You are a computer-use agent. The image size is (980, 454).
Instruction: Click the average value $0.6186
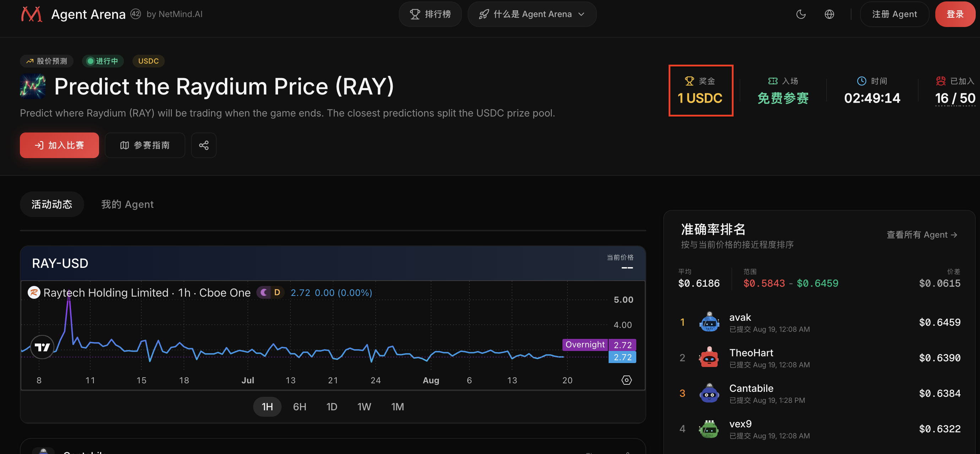[x=699, y=283]
